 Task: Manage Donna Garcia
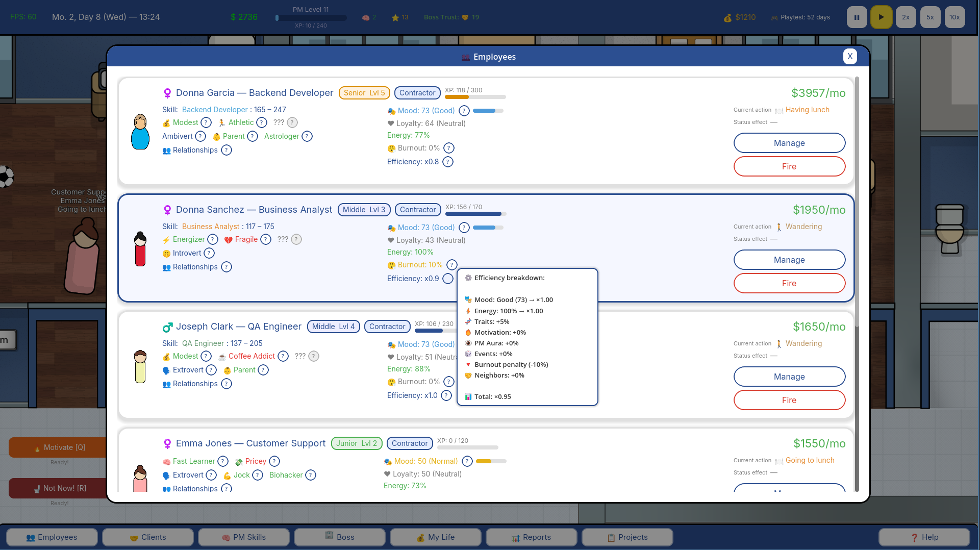[789, 143]
